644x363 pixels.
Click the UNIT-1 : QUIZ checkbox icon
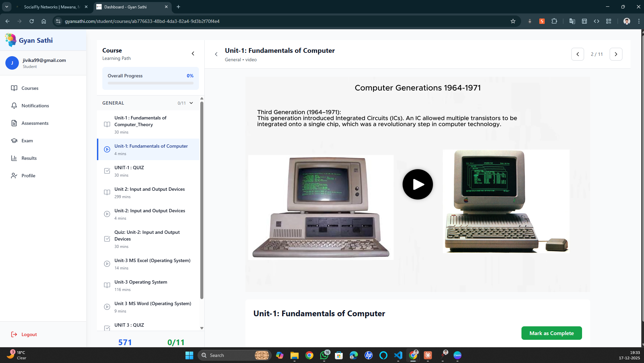click(107, 171)
